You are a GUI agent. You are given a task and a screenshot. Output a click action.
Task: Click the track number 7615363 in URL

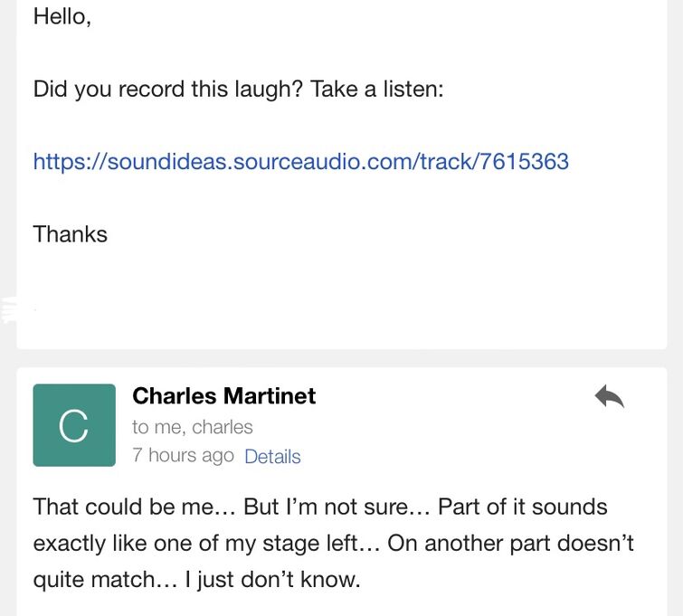click(x=524, y=162)
